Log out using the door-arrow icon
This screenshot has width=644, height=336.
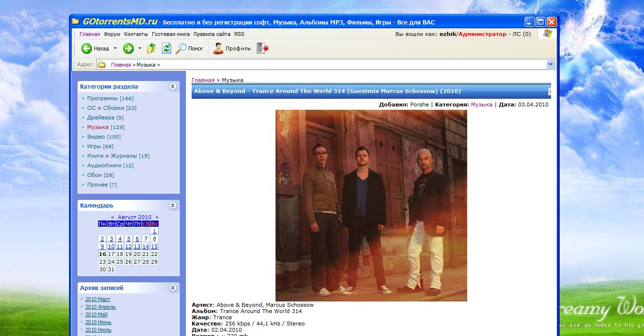263,48
